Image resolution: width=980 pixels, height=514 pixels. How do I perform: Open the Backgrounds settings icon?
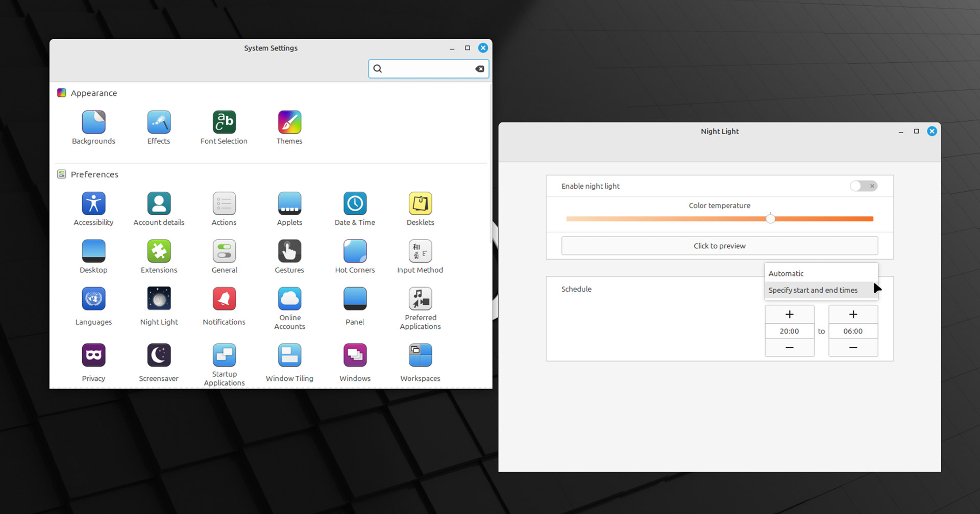pyautogui.click(x=93, y=122)
